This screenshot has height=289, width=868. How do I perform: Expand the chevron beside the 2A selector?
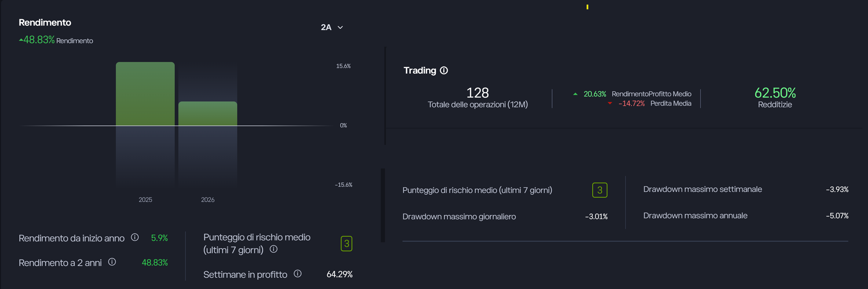tap(340, 27)
